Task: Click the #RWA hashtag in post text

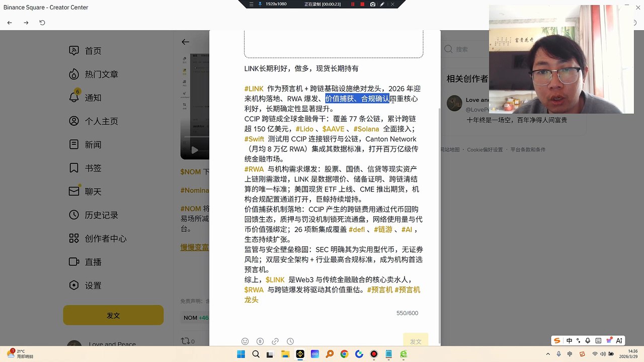Action: coord(254,169)
